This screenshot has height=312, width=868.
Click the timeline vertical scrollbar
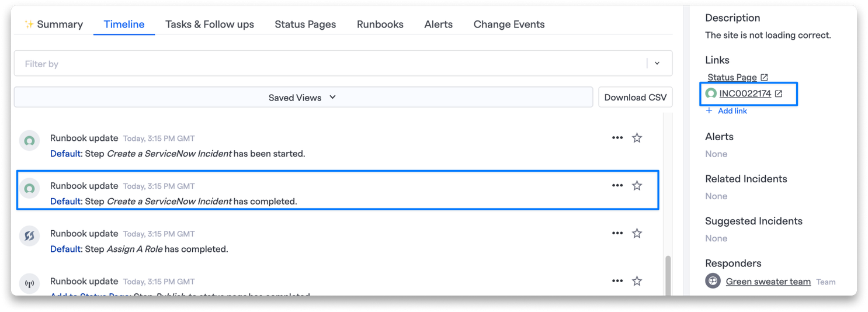coord(668,275)
